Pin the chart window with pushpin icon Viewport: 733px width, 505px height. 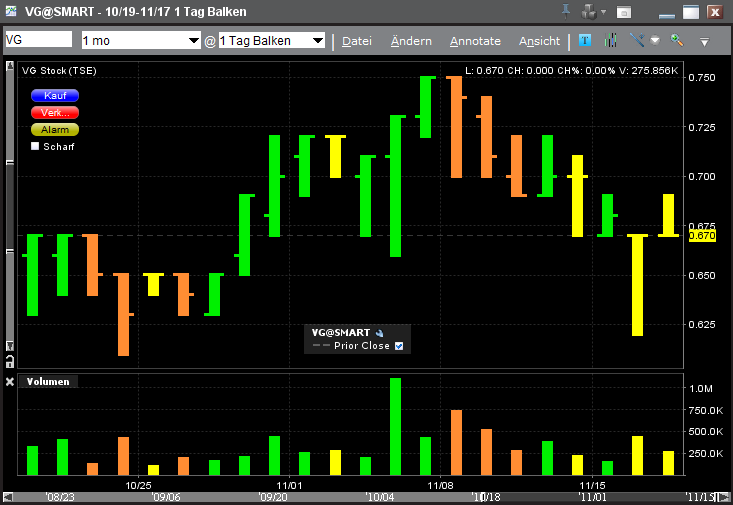click(566, 11)
